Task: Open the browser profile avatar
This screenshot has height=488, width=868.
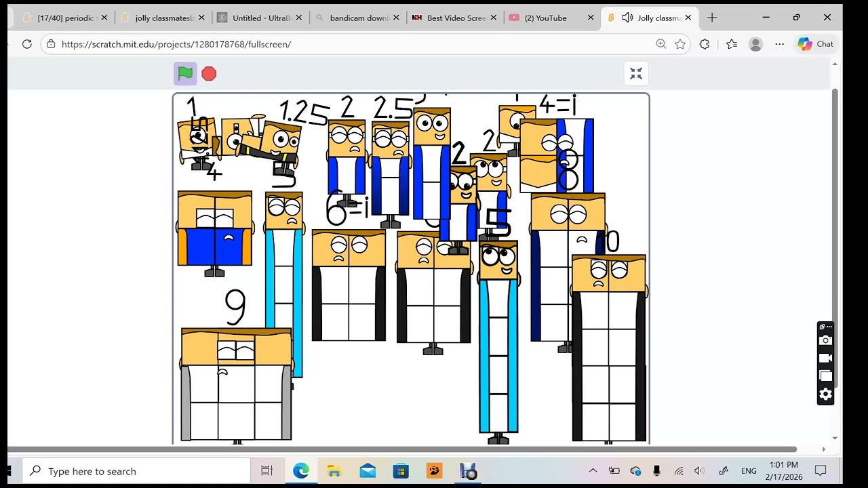Action: (755, 44)
